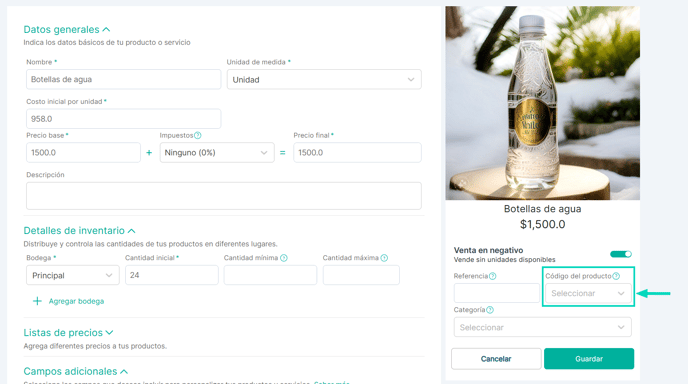Click the Cantidad máxima help icon
688x384 pixels.
click(384, 258)
